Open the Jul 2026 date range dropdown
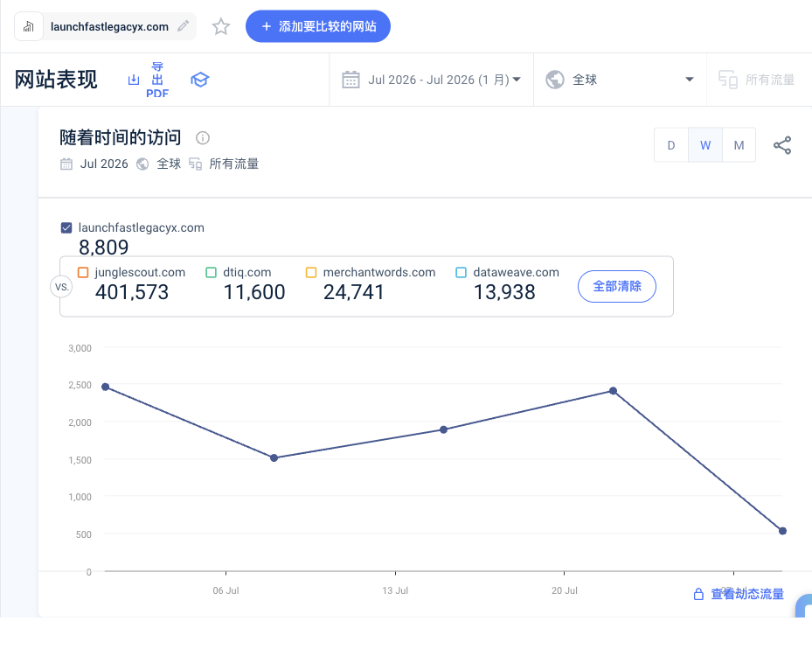The image size is (812, 649). [432, 80]
